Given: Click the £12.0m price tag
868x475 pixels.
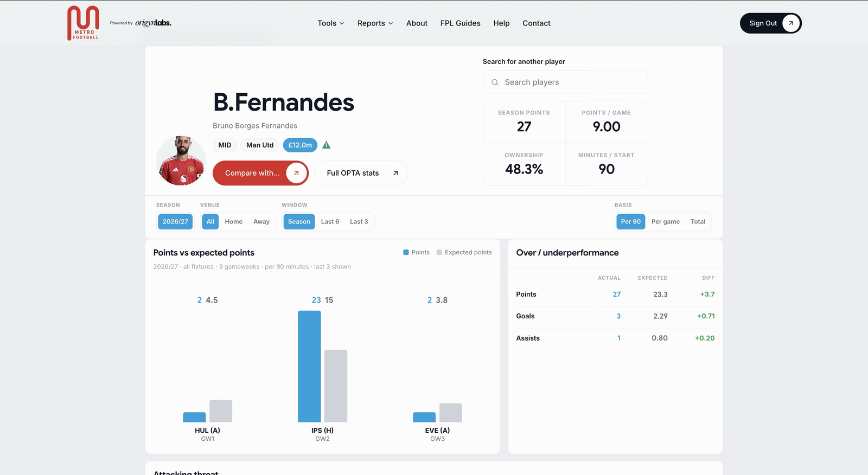Looking at the screenshot, I should pos(300,145).
